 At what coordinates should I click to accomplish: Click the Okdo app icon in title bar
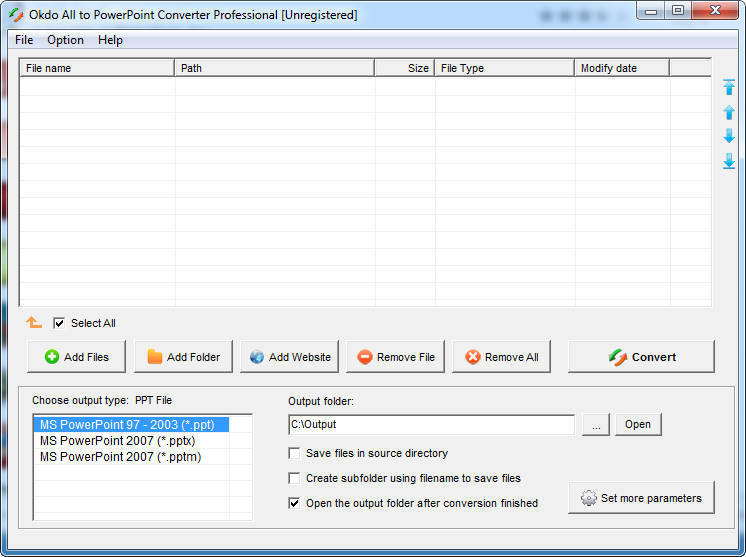click(16, 15)
